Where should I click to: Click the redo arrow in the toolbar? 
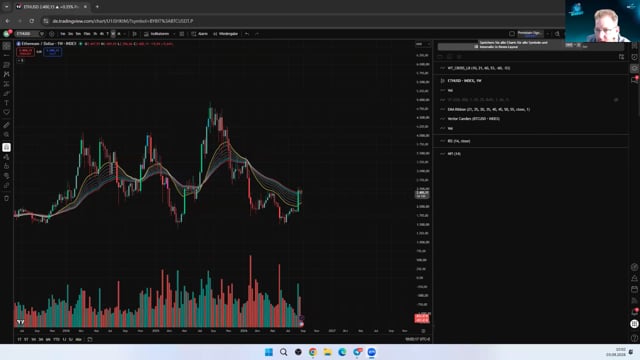point(257,34)
